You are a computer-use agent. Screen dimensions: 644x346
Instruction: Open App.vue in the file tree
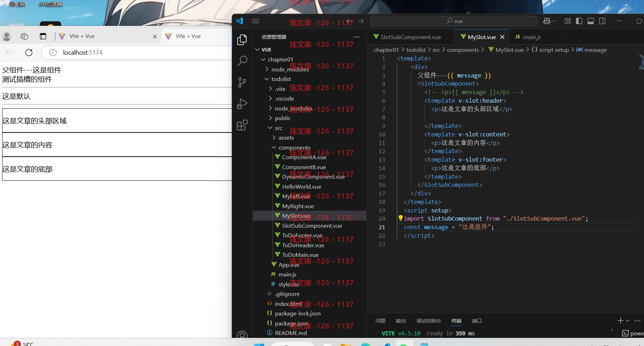[309, 265]
